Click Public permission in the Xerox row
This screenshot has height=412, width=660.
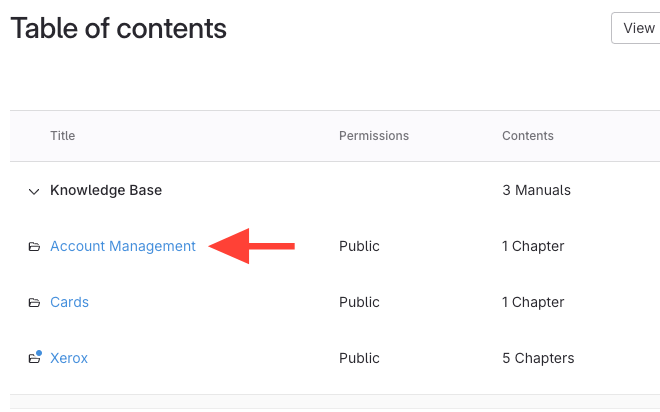pyautogui.click(x=359, y=358)
